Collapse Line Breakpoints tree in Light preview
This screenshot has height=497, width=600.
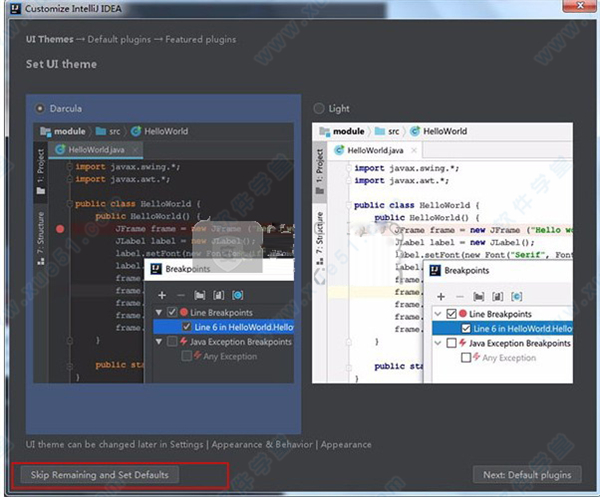click(x=437, y=313)
